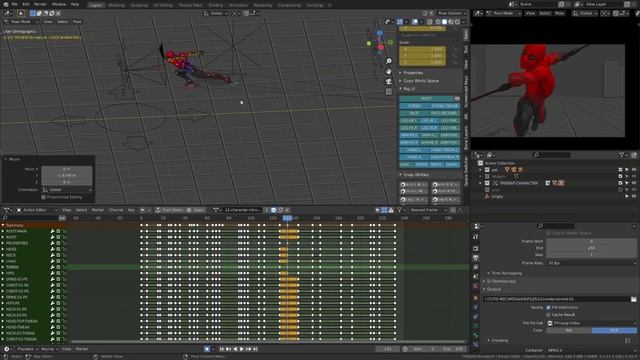Click output path folder browse icon
640x360 pixels.
633,299
